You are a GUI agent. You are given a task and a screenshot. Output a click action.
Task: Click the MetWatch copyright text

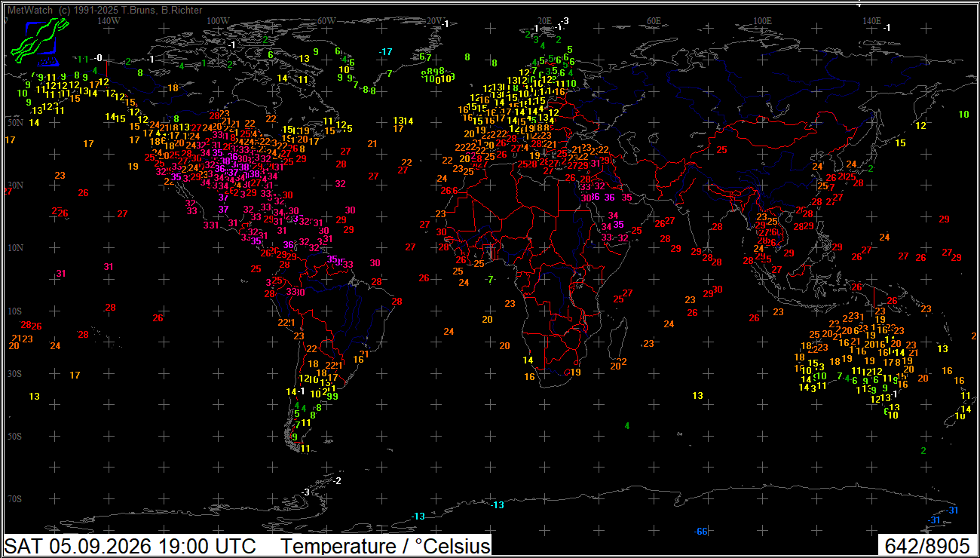(104, 10)
